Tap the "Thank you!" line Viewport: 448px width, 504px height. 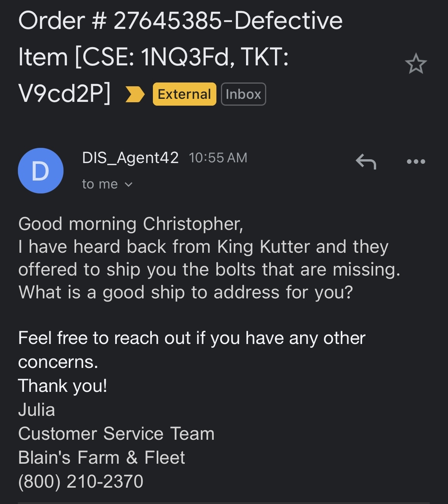click(63, 386)
